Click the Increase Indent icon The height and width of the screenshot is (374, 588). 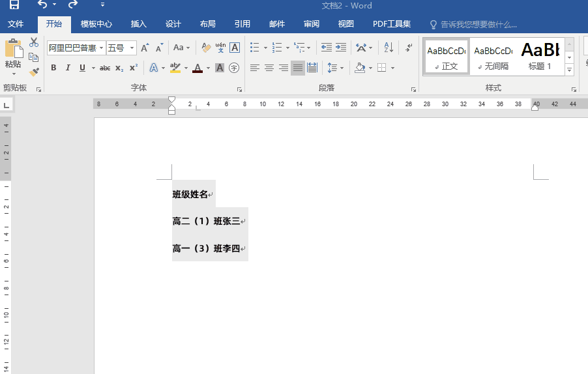point(341,48)
